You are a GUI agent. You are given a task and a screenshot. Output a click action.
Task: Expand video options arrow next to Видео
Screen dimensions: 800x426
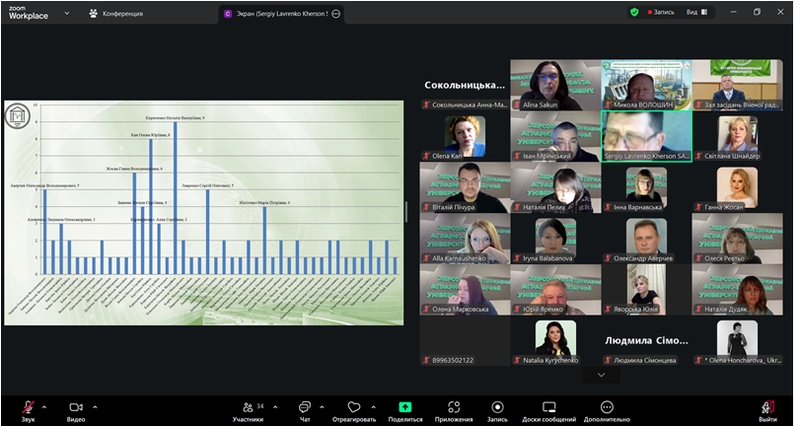click(x=95, y=406)
